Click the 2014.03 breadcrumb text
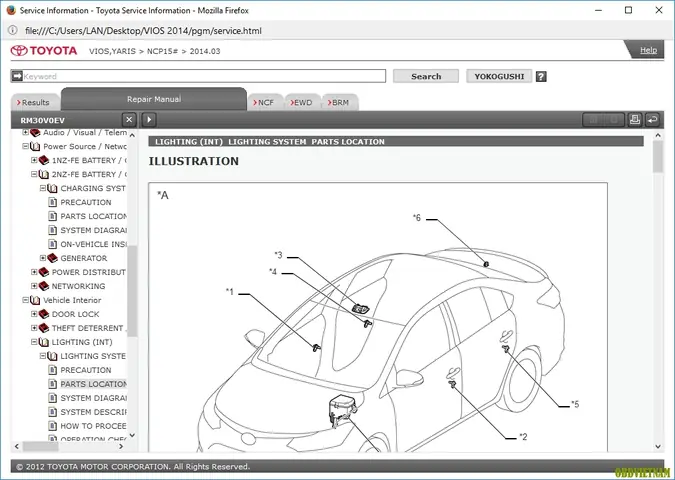675x480 pixels. pos(205,51)
